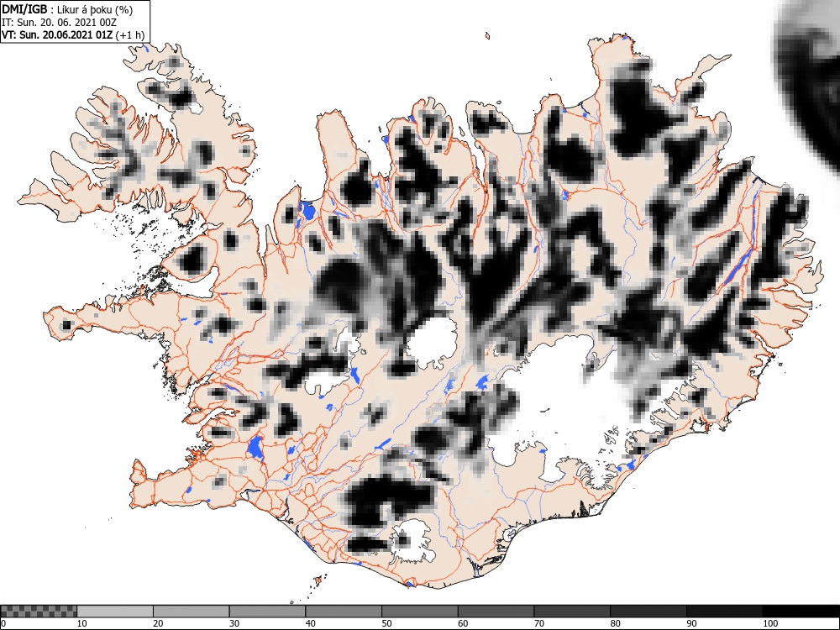Screen dimensions: 840x630
Task: Click the legend label '10'
Action: [82, 623]
